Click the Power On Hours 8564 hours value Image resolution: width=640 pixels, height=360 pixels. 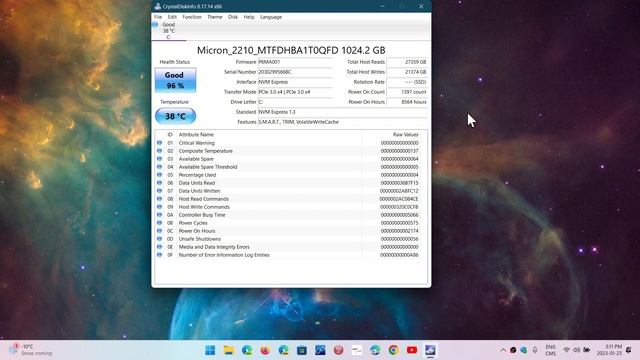pyautogui.click(x=407, y=102)
